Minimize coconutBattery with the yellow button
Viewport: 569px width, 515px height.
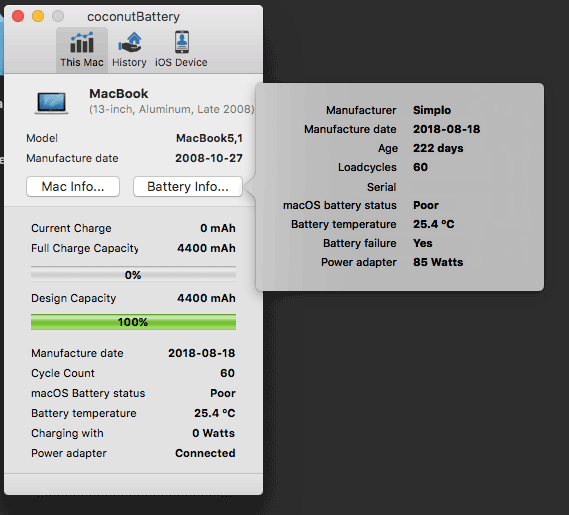click(x=38, y=16)
